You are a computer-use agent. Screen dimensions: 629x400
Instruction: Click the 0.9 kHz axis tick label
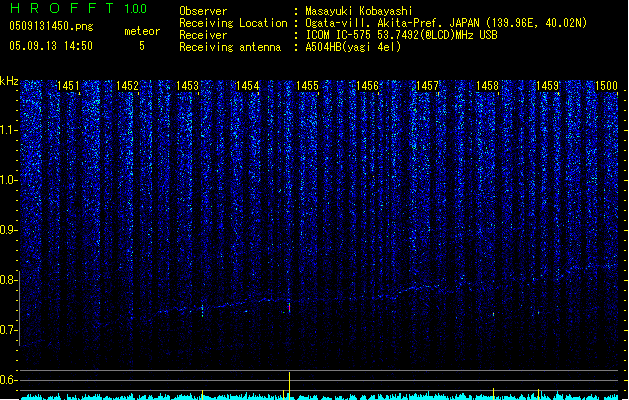coord(8,230)
